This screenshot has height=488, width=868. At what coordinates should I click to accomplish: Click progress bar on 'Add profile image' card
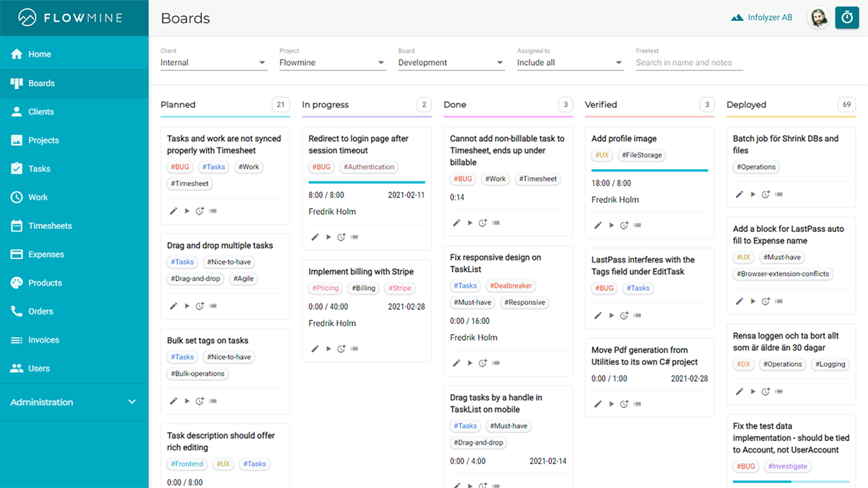click(x=650, y=171)
